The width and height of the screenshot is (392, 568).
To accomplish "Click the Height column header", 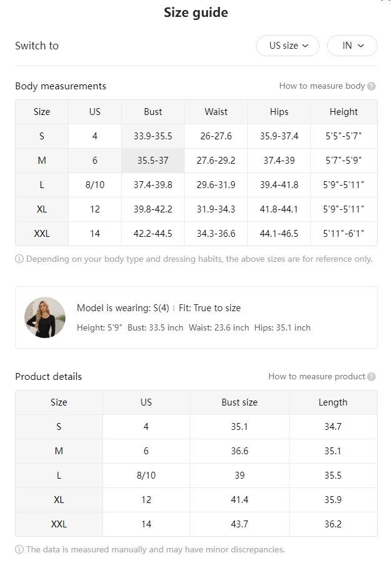I will pyautogui.click(x=343, y=112).
